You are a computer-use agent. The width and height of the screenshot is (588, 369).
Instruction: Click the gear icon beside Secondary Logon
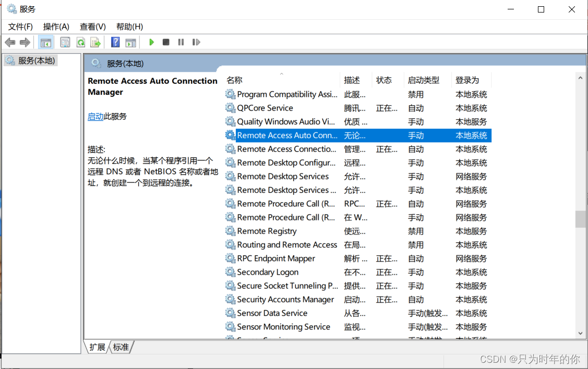click(230, 272)
